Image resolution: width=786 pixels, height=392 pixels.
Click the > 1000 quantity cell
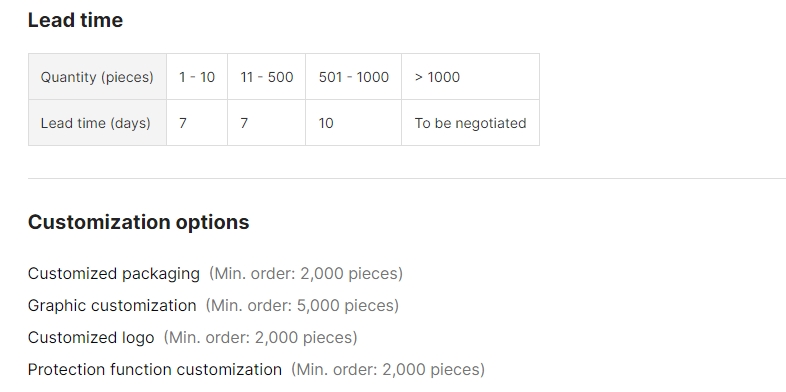click(471, 77)
